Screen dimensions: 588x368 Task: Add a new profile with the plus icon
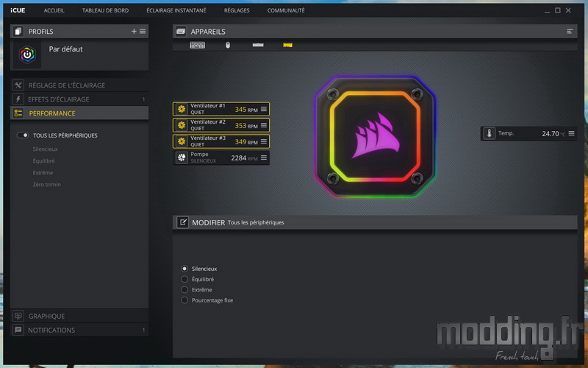tap(134, 32)
